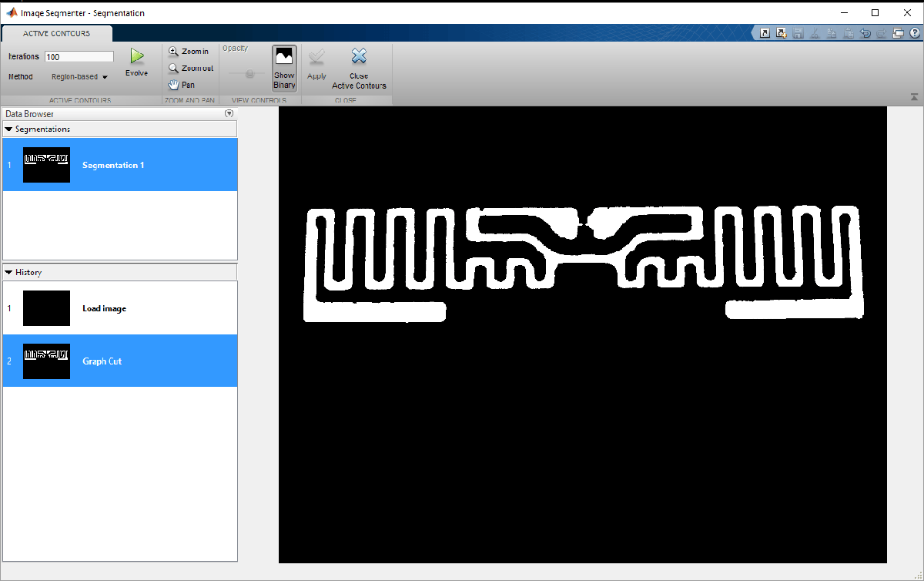Toggle the Show Binary view
Viewport: 924px width, 581px height.
[x=284, y=68]
